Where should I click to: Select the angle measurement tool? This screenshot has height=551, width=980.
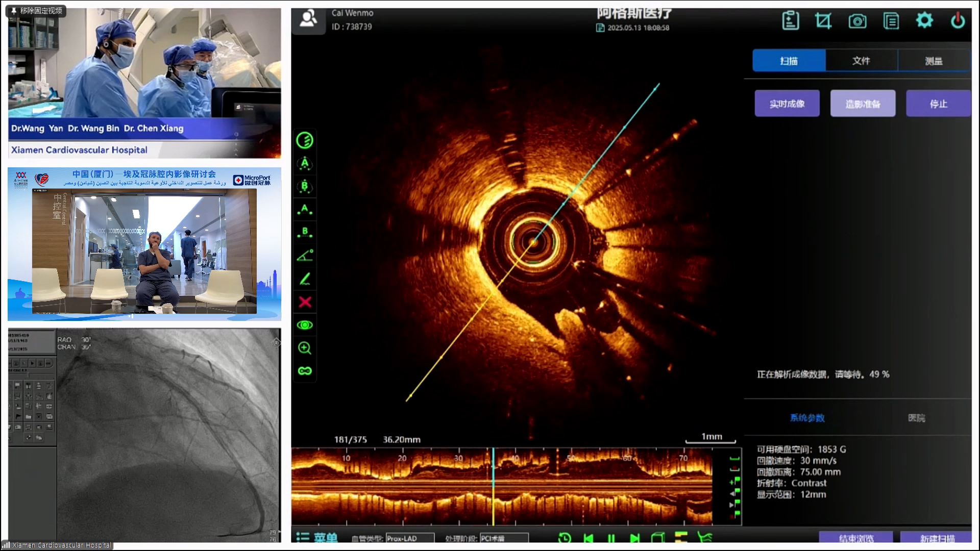pos(305,256)
